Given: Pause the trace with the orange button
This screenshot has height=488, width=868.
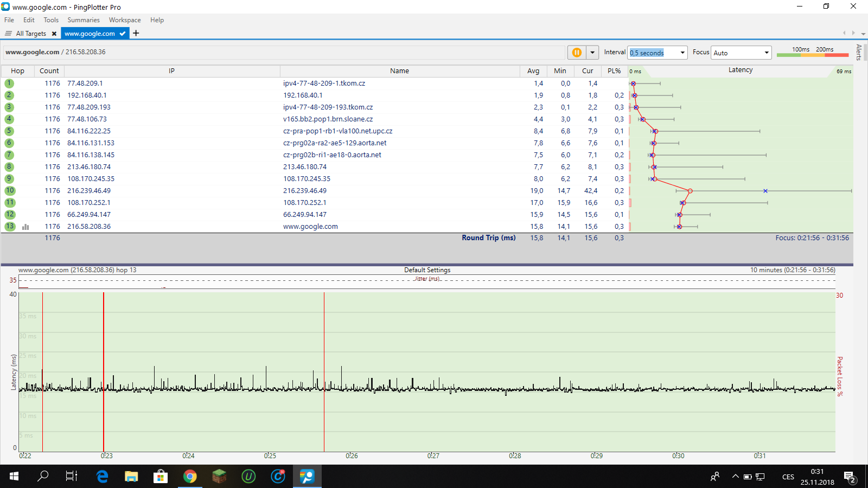Looking at the screenshot, I should coord(576,53).
